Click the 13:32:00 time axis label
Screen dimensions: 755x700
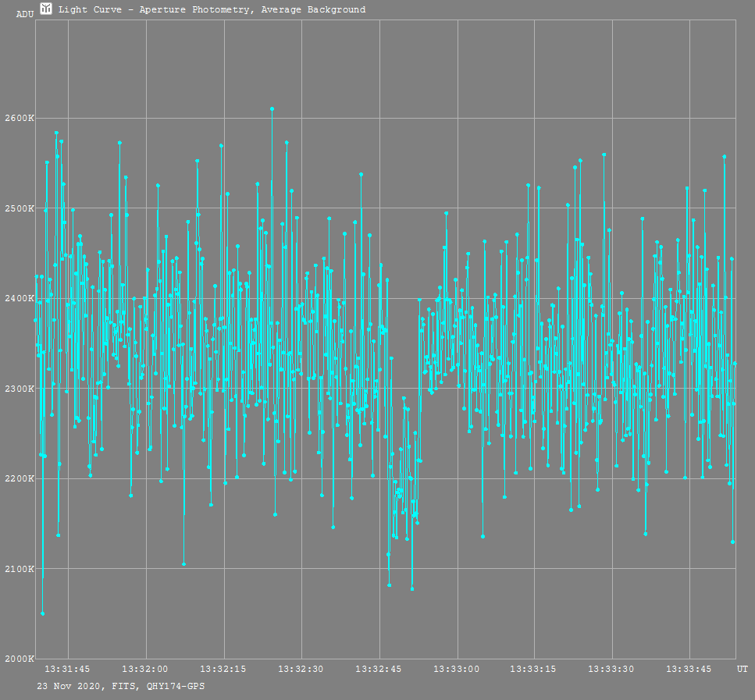145,670
